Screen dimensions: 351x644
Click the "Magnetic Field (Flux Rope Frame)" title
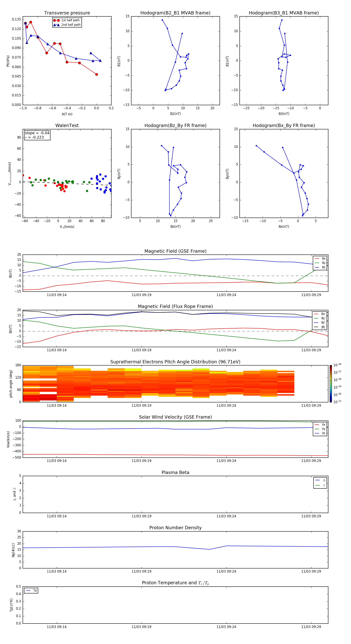pos(175,307)
